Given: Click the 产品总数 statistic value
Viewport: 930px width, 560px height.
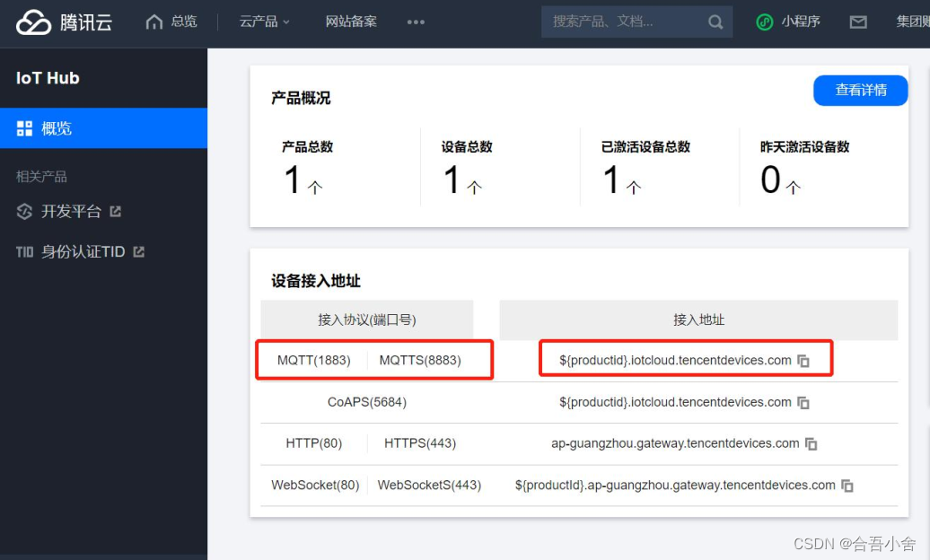Looking at the screenshot, I should 293,179.
